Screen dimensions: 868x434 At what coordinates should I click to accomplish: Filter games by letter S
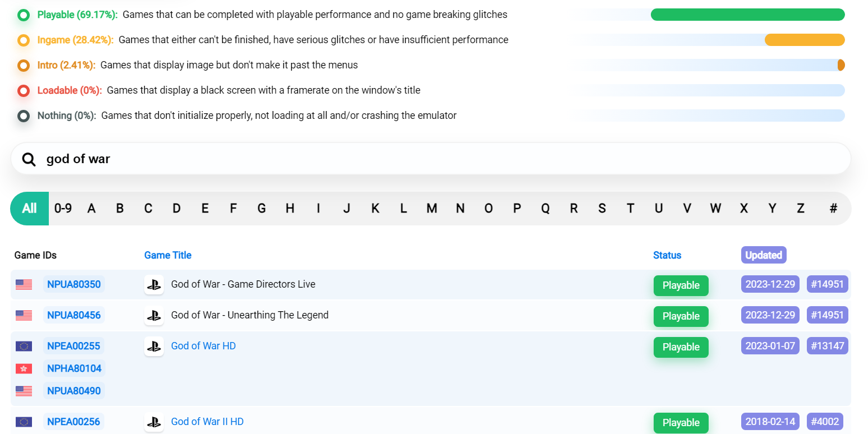(x=602, y=209)
